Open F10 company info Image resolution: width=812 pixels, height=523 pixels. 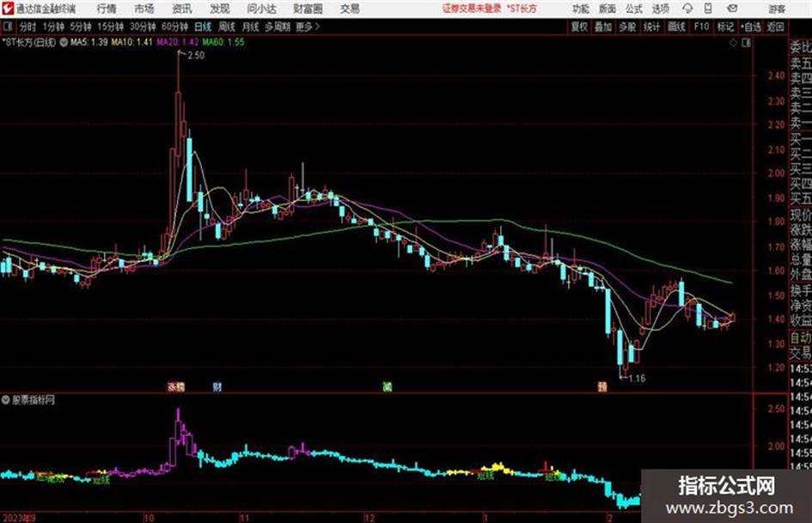click(x=701, y=27)
